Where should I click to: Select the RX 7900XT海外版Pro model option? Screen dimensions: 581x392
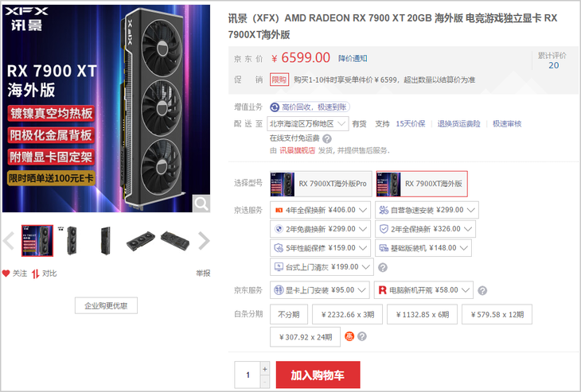[321, 184]
